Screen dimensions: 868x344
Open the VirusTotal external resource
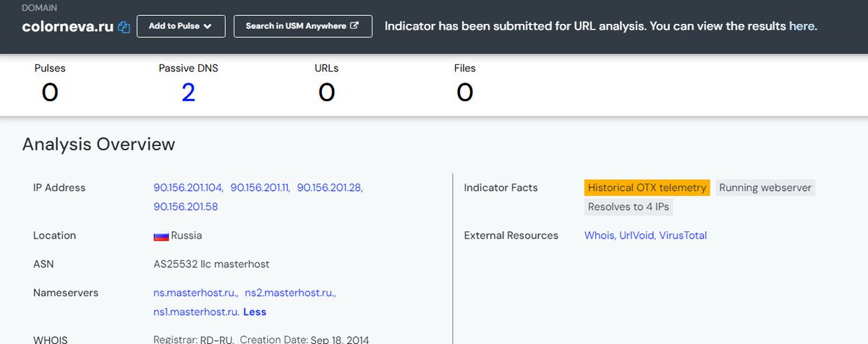(x=683, y=235)
